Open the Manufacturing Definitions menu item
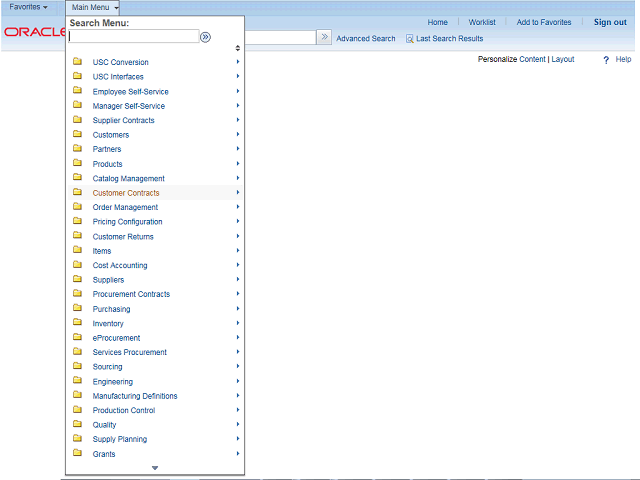640x480 pixels. pos(135,396)
